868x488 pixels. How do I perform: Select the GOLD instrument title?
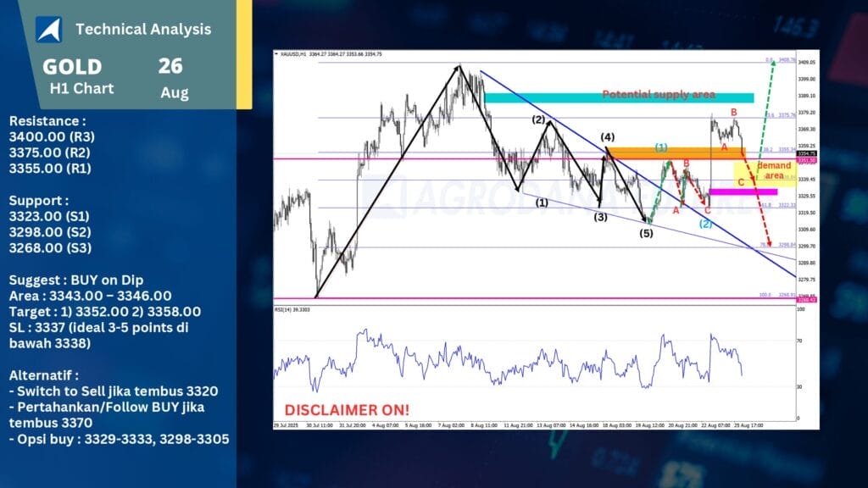72,67
